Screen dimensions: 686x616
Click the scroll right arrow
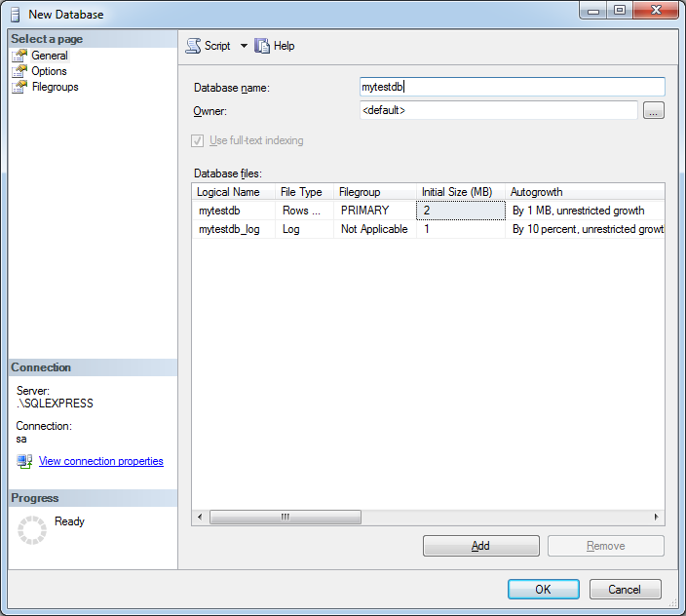click(656, 518)
